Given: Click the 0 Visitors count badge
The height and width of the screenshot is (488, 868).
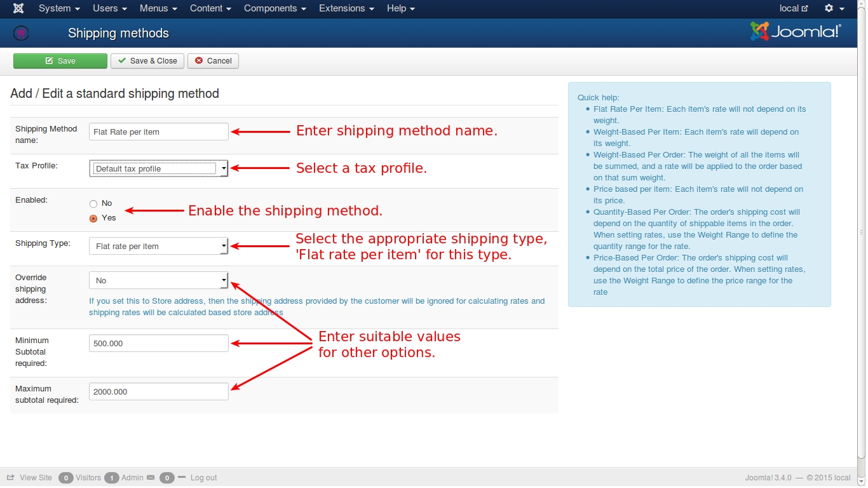Looking at the screenshot, I should coord(65,478).
